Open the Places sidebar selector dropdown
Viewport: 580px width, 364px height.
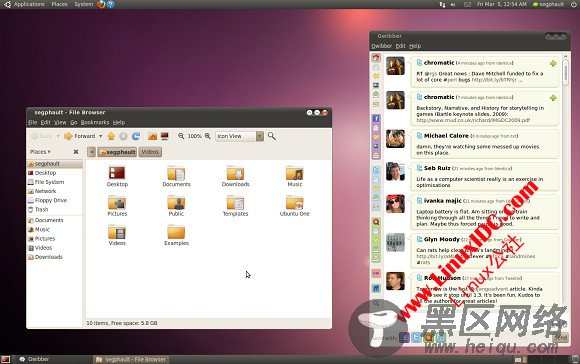40,152
